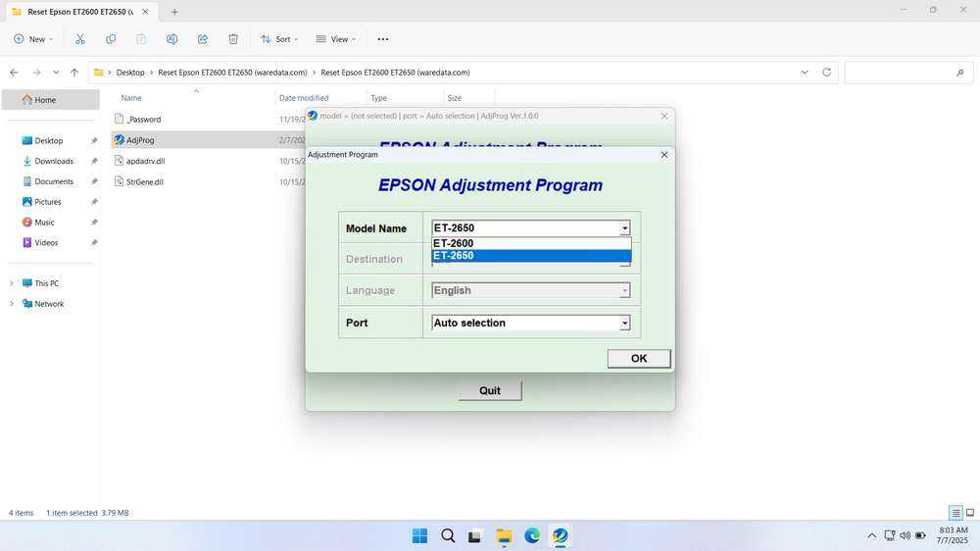The height and width of the screenshot is (551, 980).
Task: Select the StrGene.dll file
Action: [144, 181]
